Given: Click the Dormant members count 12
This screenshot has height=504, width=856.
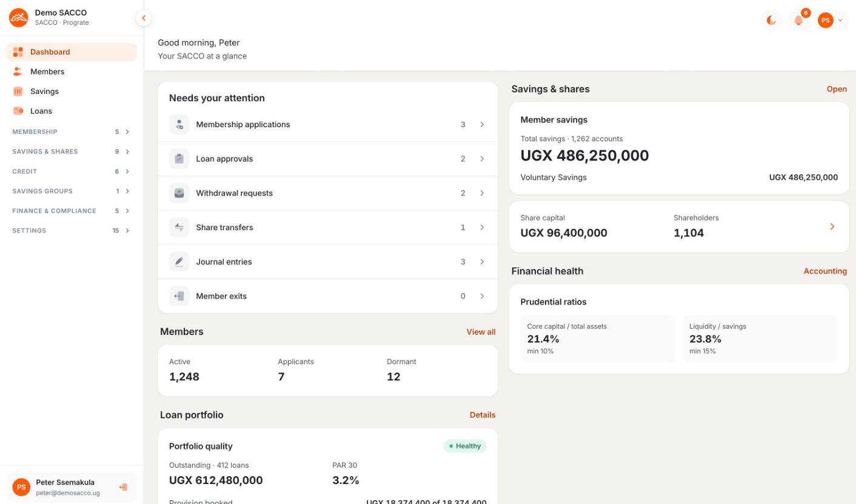Looking at the screenshot, I should 393,377.
